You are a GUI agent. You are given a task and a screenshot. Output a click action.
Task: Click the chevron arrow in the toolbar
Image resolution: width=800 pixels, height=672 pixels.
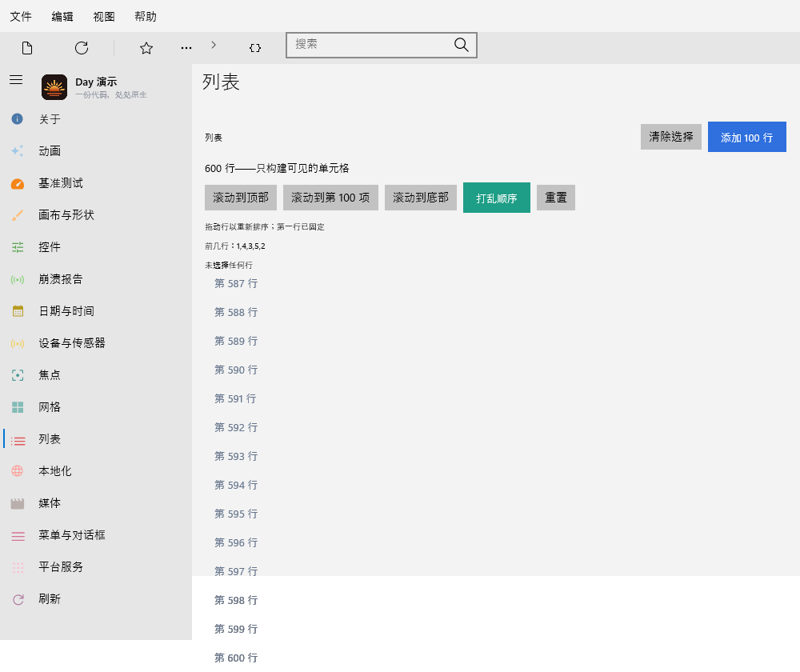[x=214, y=45]
